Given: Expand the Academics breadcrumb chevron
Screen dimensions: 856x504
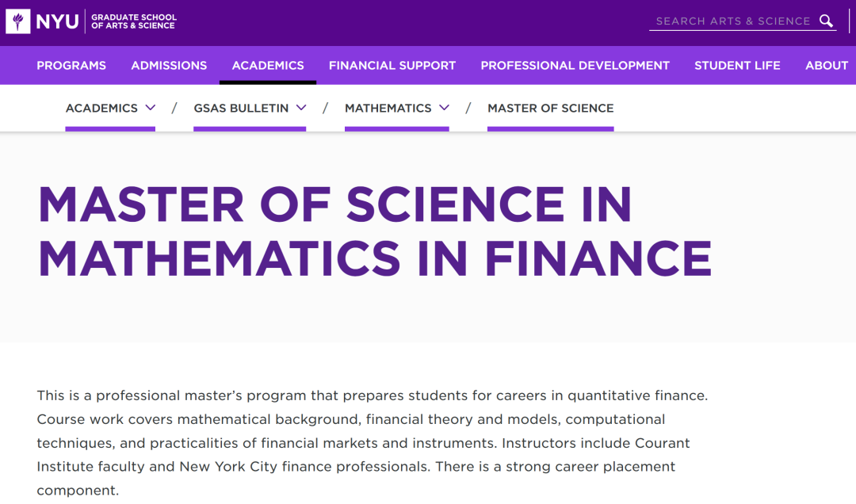Looking at the screenshot, I should click(151, 108).
